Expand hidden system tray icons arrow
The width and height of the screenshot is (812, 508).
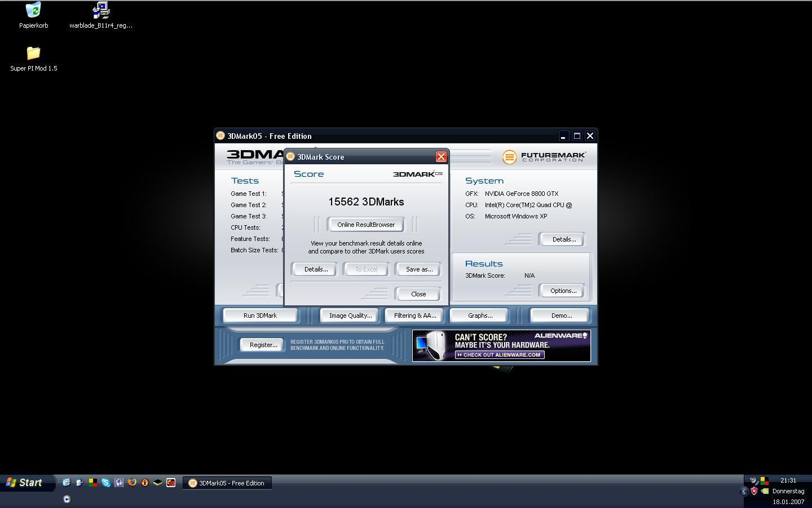click(x=744, y=491)
